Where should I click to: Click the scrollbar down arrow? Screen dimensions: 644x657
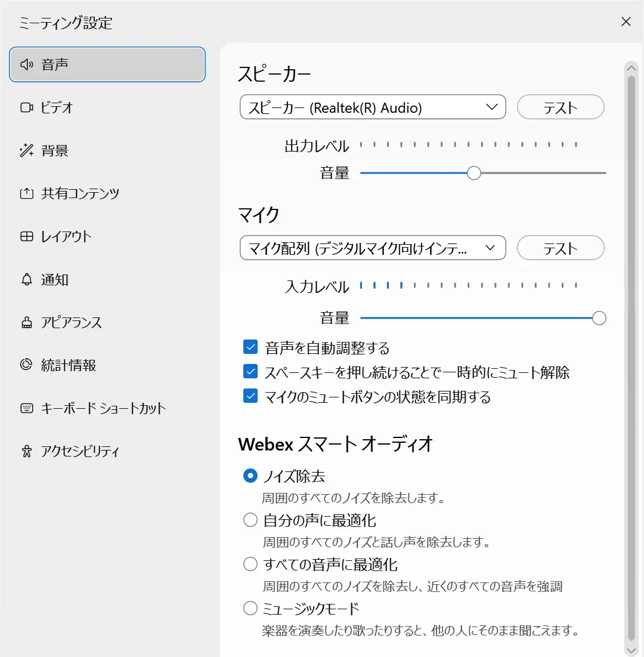click(631, 649)
